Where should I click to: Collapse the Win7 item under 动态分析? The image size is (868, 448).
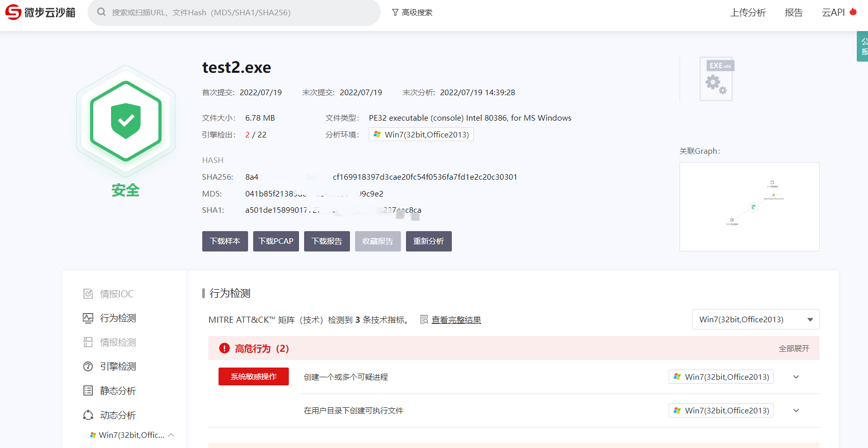[171, 435]
